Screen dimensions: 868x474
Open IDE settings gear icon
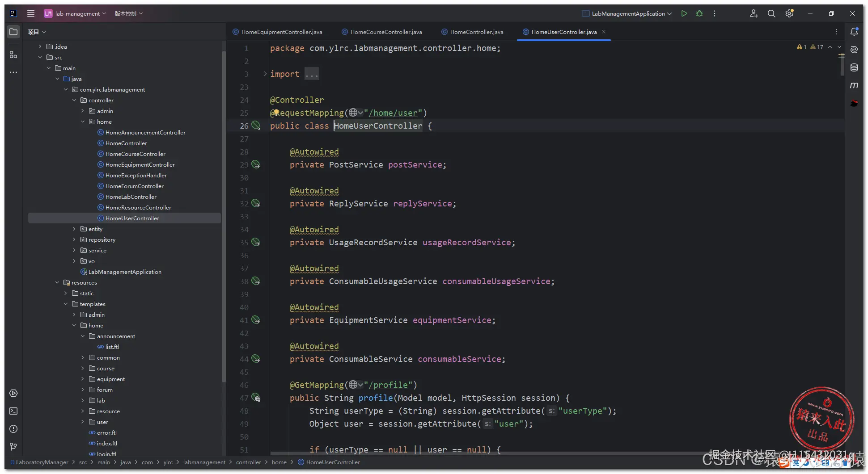coord(790,13)
